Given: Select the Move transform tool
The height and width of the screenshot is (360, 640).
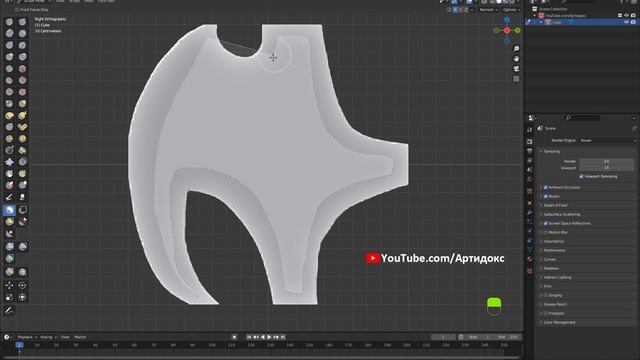Looking at the screenshot, I should coord(9,285).
